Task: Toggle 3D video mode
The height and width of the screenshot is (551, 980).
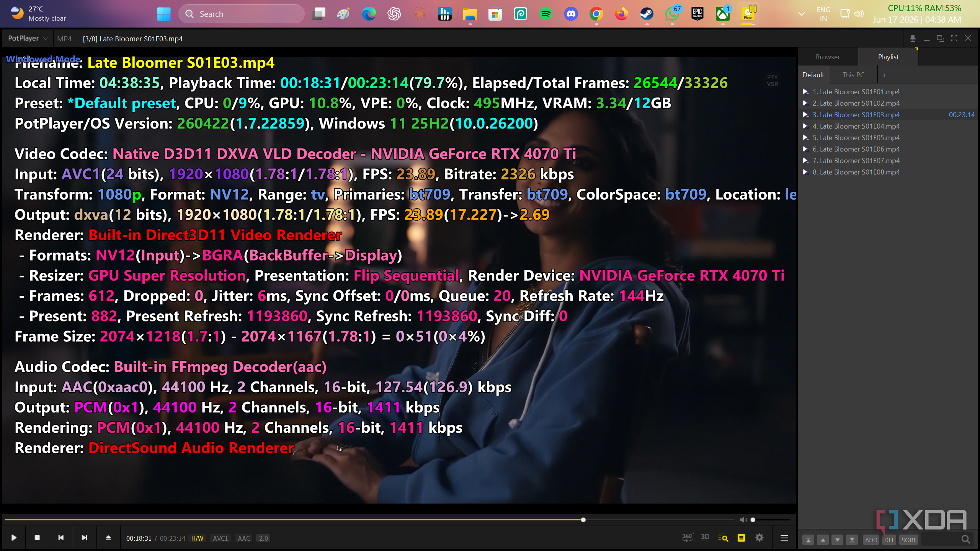Action: coord(705,537)
